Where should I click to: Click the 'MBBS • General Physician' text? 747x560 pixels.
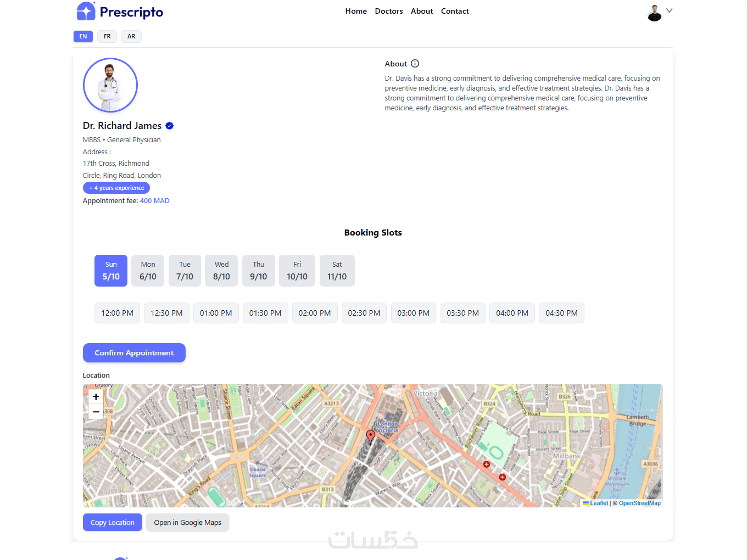(122, 140)
